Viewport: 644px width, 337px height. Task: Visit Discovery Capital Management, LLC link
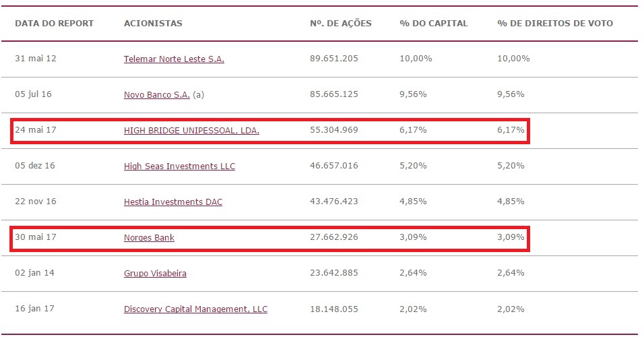[195, 309]
